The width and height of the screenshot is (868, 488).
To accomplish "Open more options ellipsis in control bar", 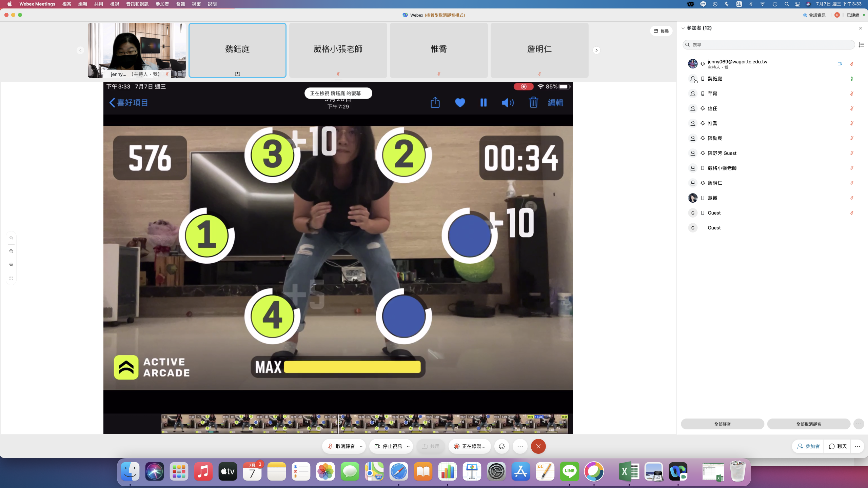I will click(x=520, y=446).
